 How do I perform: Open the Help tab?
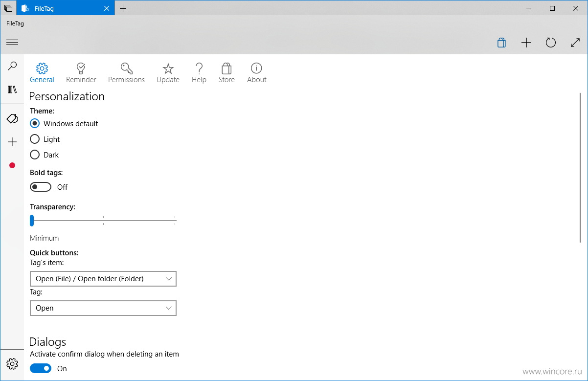click(x=199, y=73)
